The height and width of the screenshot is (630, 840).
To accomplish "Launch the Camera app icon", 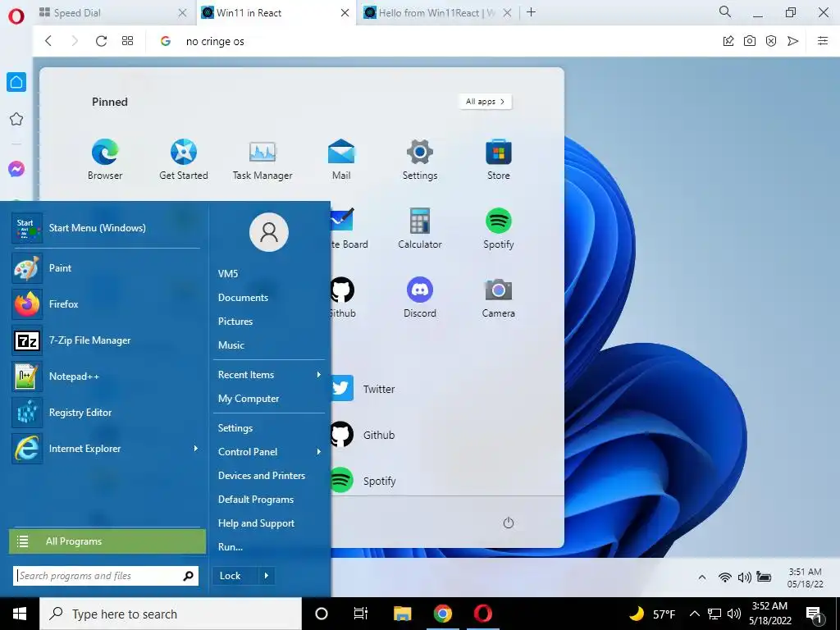I will tap(499, 297).
